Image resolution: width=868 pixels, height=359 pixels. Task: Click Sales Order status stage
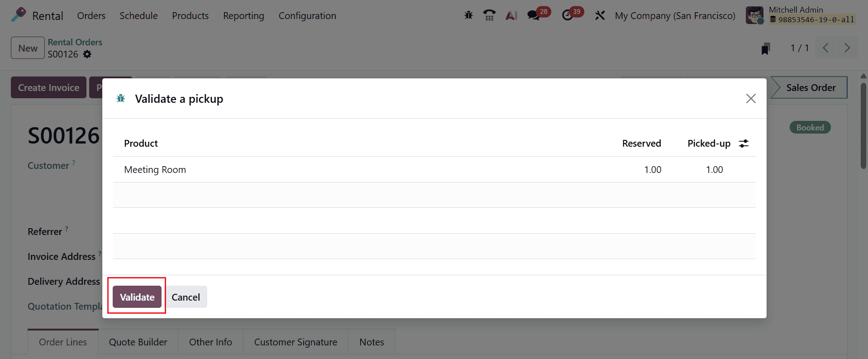(x=809, y=87)
